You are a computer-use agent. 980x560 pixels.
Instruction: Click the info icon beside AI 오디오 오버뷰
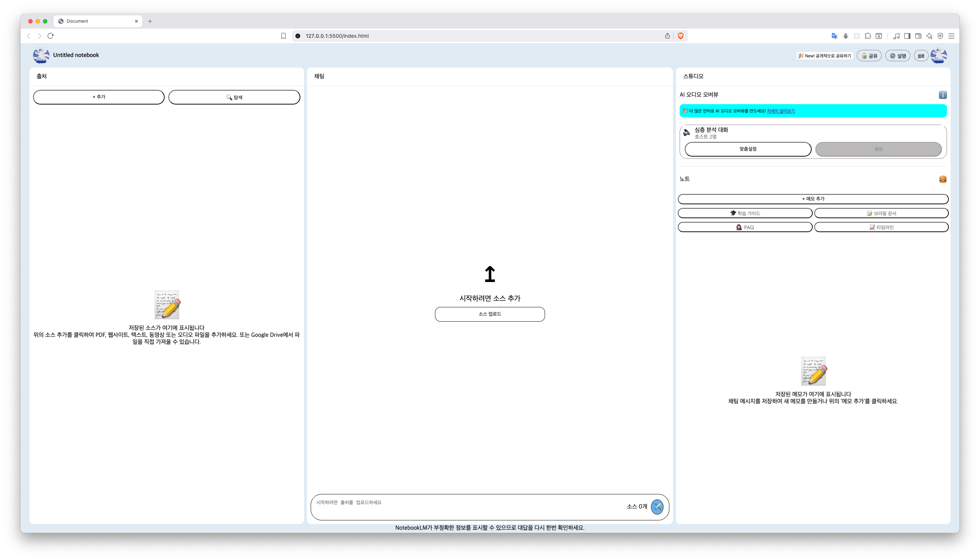click(942, 95)
